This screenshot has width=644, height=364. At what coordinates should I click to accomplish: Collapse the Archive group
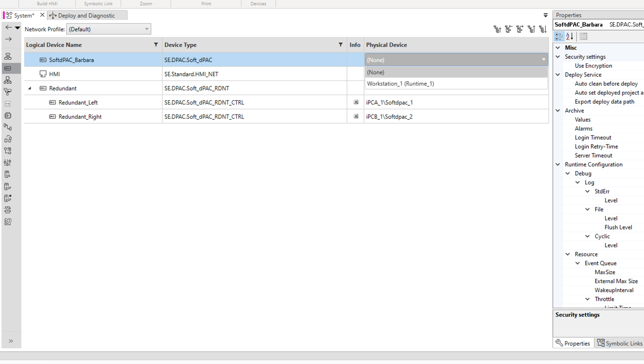point(558,111)
